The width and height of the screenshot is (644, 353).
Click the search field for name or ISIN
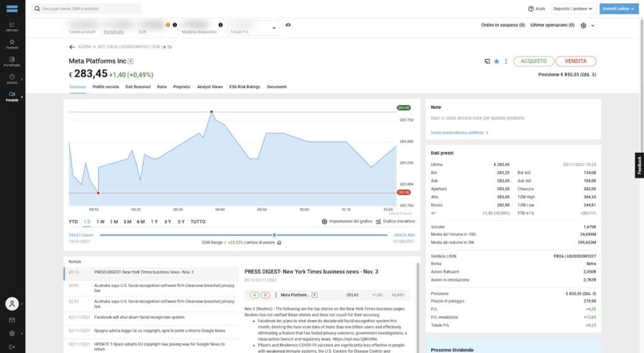(88, 9)
